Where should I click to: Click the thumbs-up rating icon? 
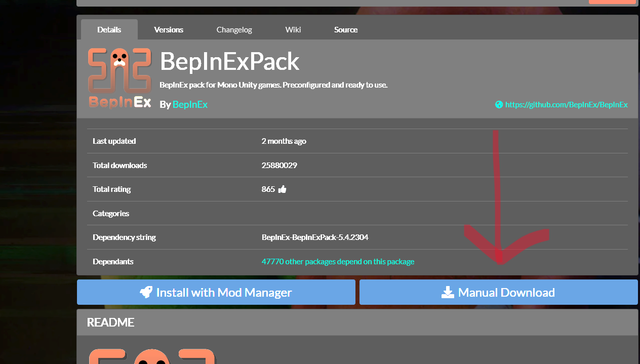point(283,189)
